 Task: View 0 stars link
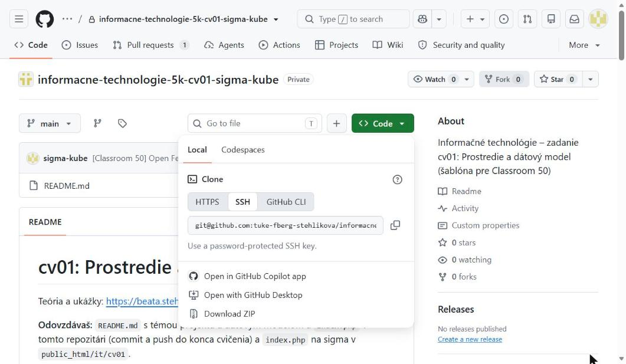point(457,242)
